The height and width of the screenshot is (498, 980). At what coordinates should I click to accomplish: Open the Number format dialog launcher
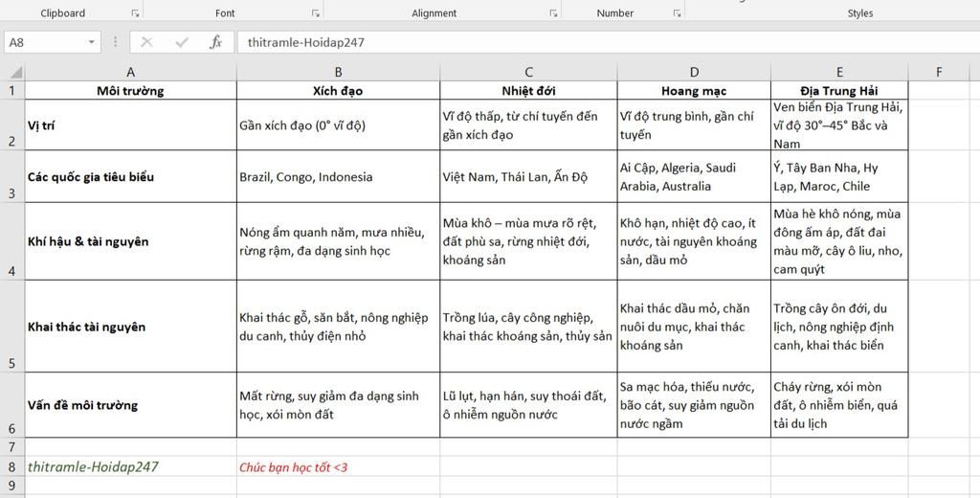tap(677, 13)
